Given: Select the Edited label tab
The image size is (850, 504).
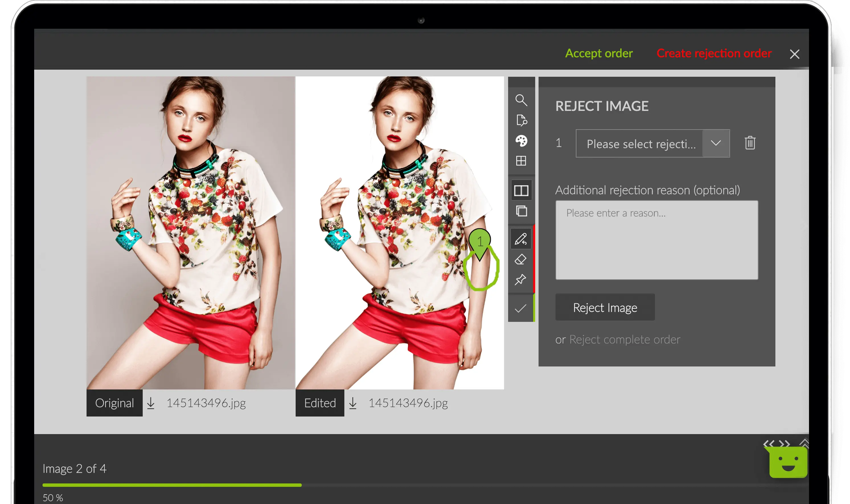Looking at the screenshot, I should point(320,403).
